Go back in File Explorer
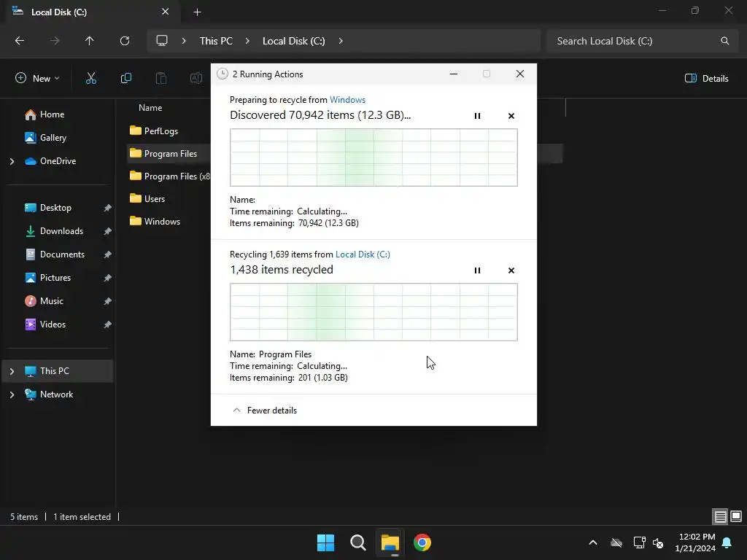Screen dimensions: 747x560 pyautogui.click(x=20, y=41)
